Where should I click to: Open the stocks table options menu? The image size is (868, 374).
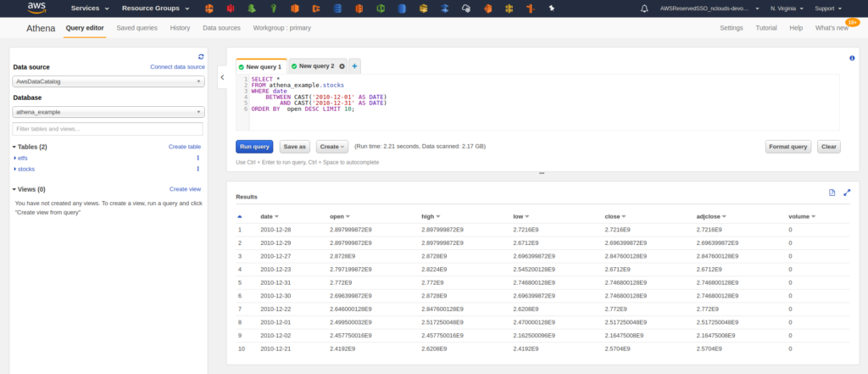tap(198, 169)
